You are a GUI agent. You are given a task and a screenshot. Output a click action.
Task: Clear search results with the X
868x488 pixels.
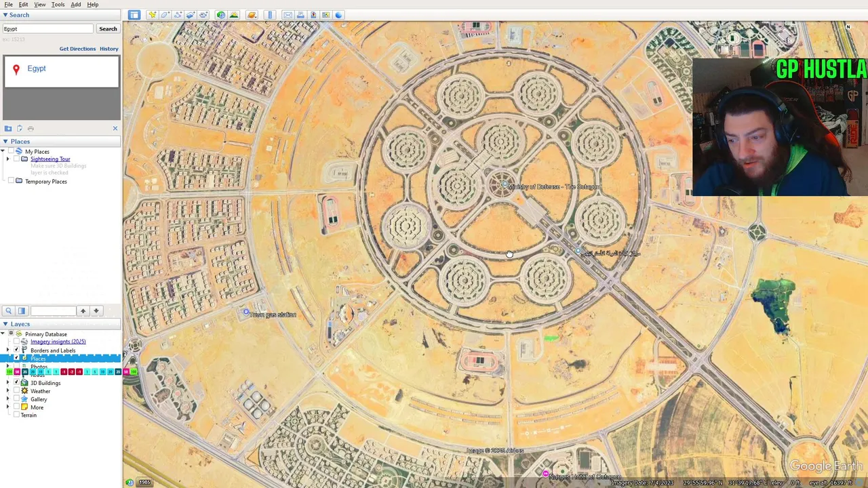[115, 128]
